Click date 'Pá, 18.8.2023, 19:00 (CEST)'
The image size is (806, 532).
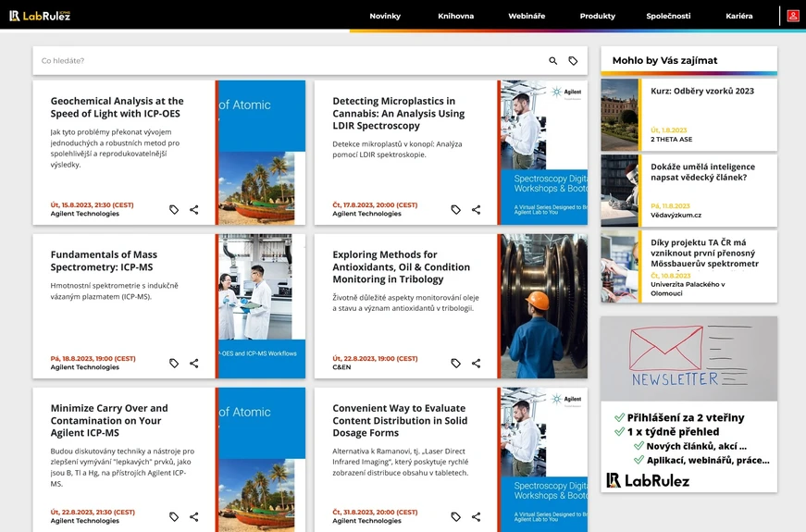(93, 358)
